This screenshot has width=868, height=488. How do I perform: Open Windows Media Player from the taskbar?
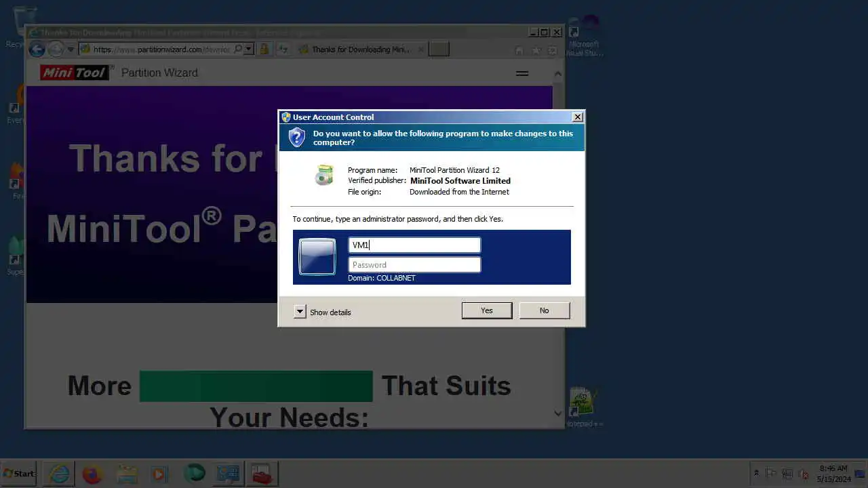(160, 474)
